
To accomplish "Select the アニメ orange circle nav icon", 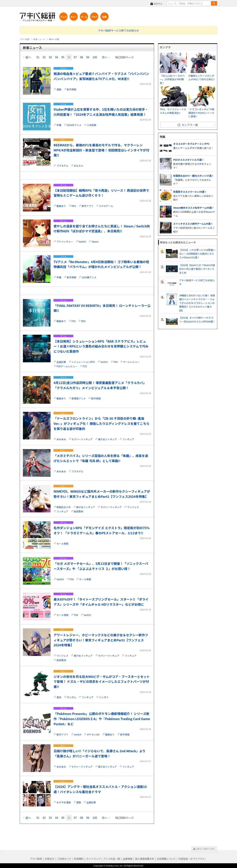I will point(63,17).
